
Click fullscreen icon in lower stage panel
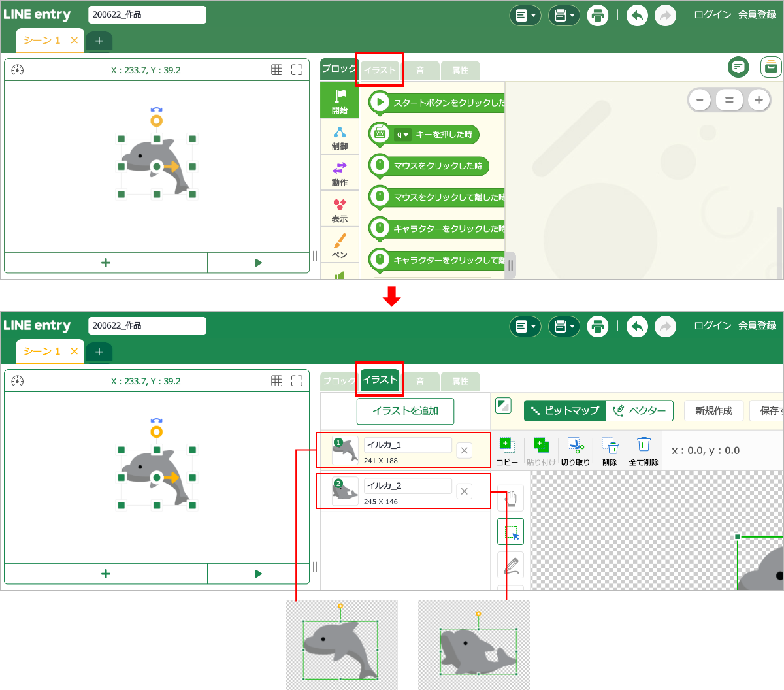click(297, 381)
